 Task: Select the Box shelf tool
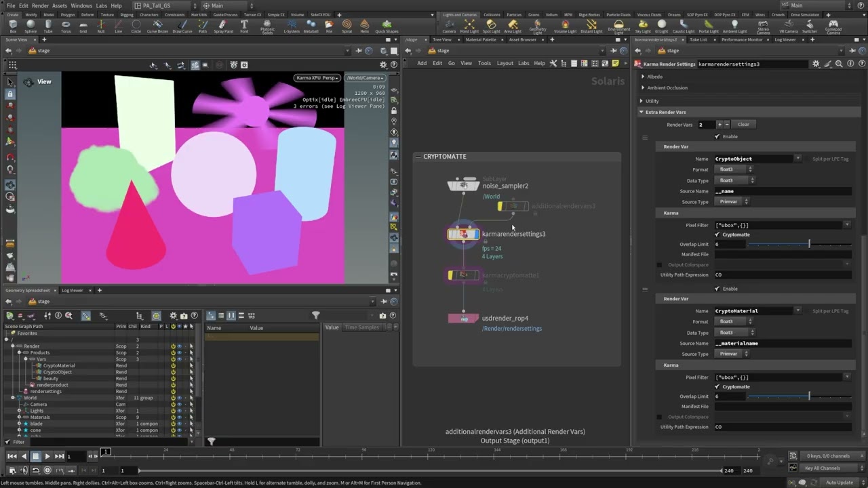click(13, 26)
